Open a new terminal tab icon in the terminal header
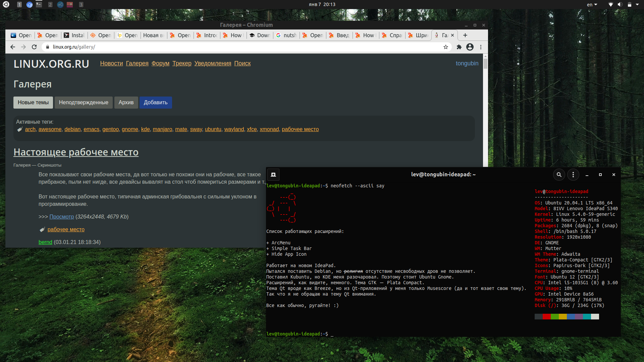644x362 pixels. [273, 175]
